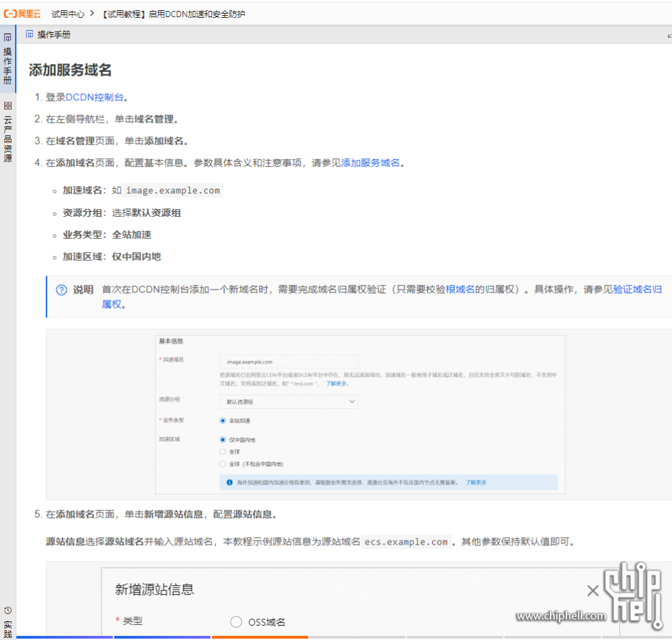
Task: Select the OSS域名 radio button
Action: tap(236, 622)
